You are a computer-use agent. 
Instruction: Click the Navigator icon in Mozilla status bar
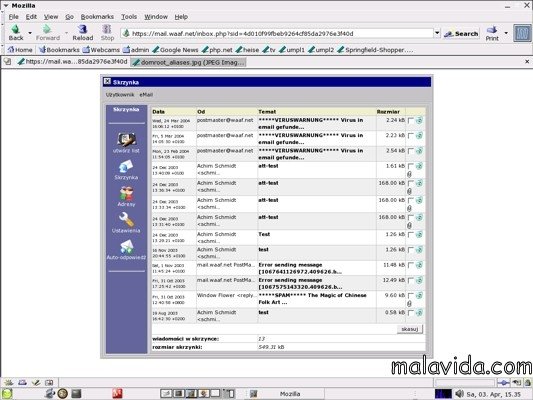[x=8, y=383]
